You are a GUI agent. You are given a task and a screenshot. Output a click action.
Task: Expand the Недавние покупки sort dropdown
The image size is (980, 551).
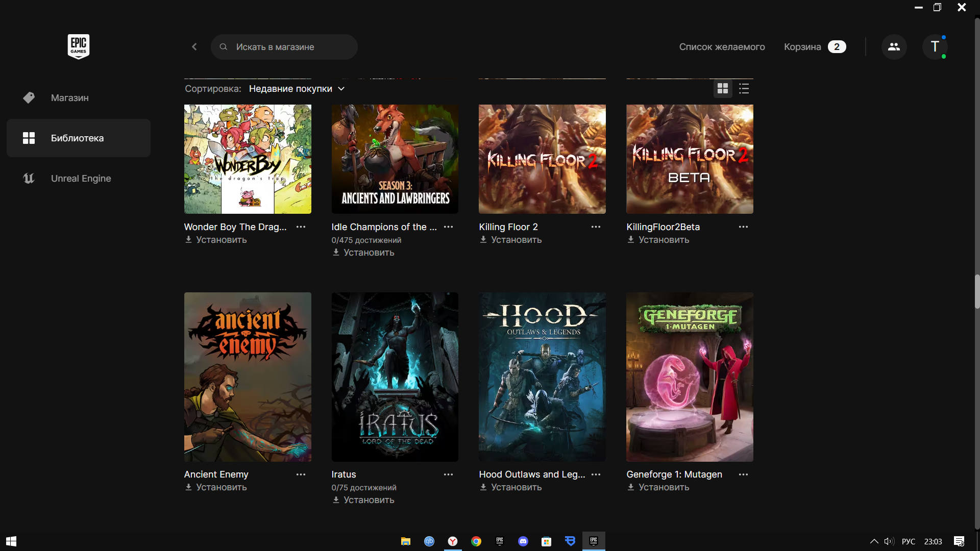[297, 89]
